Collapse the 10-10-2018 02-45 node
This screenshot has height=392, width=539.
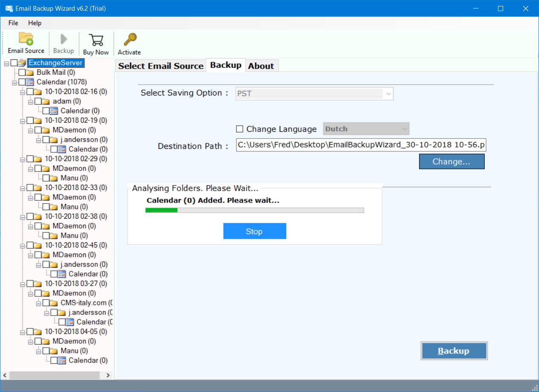point(22,245)
